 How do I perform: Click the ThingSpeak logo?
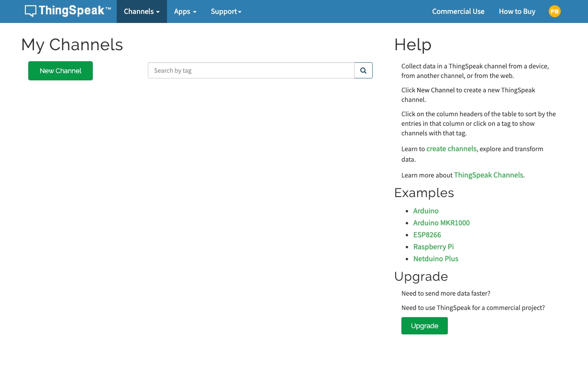click(67, 11)
